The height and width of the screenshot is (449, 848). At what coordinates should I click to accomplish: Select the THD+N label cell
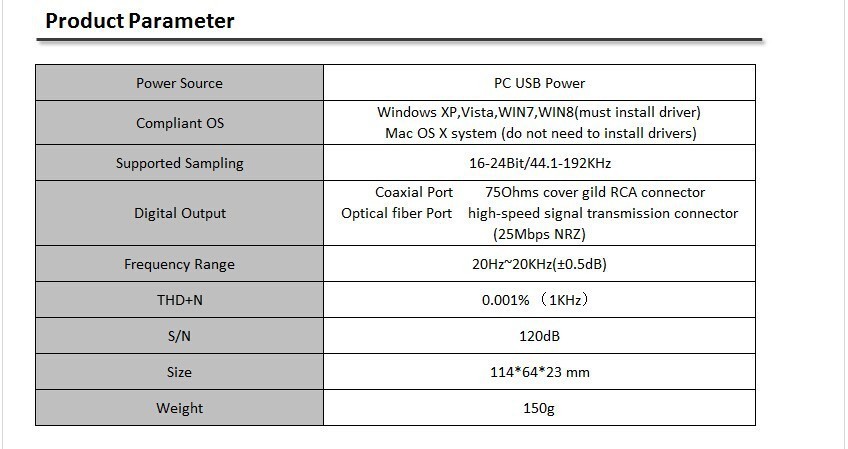(180, 300)
